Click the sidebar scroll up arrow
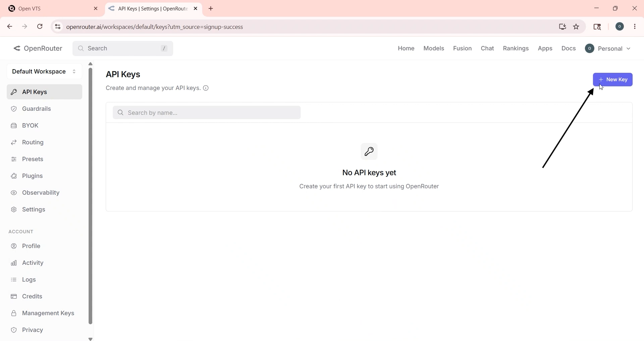Viewport: 644px width, 341px height. click(91, 64)
